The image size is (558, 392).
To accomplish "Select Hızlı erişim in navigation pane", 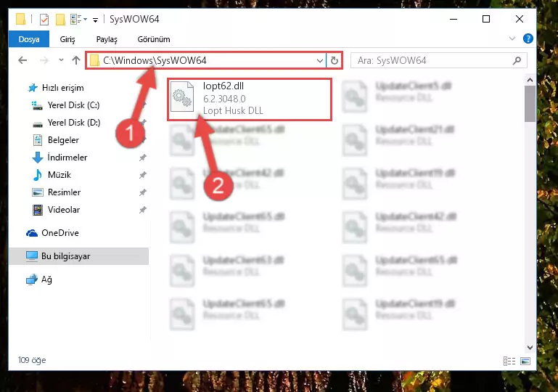I will 56,88.
